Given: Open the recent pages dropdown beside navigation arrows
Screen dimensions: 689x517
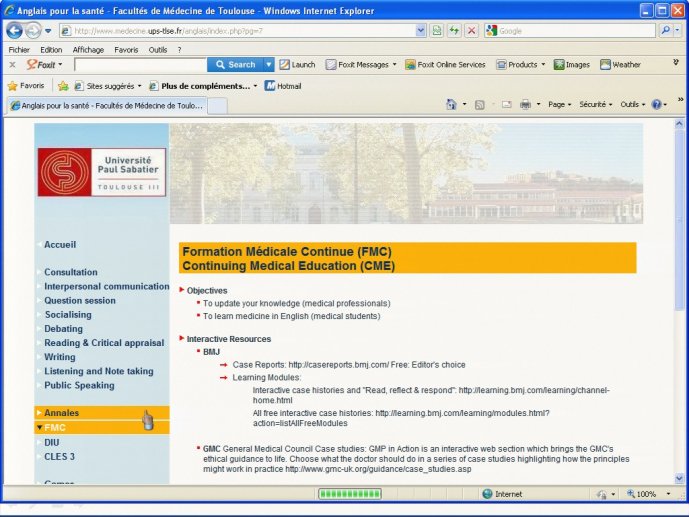Looking at the screenshot, I should pyautogui.click(x=48, y=31).
